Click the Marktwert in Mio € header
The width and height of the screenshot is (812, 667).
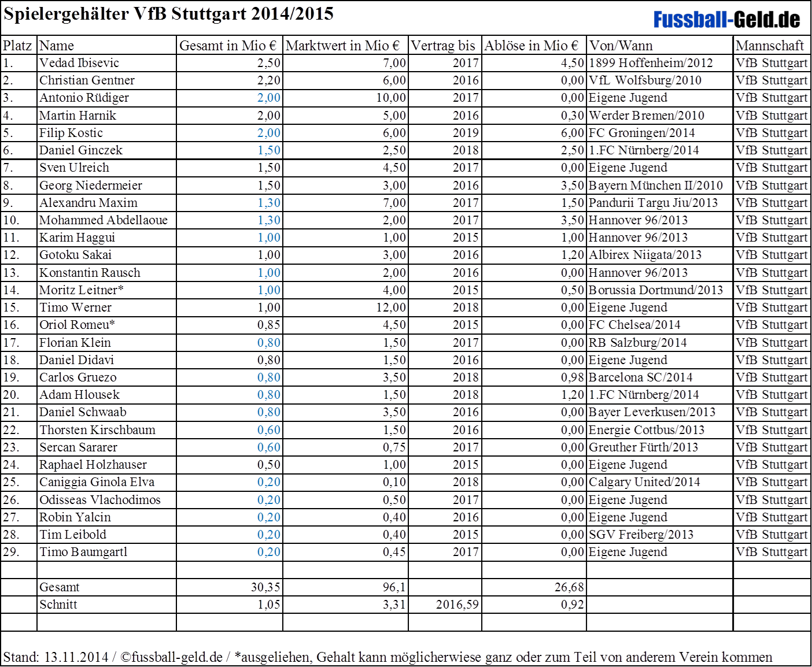(344, 46)
